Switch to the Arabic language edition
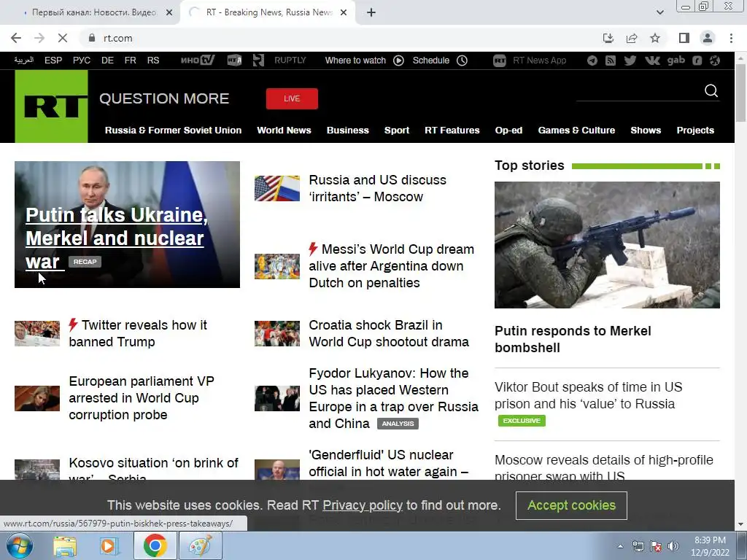This screenshot has width=747, height=560. point(24,61)
